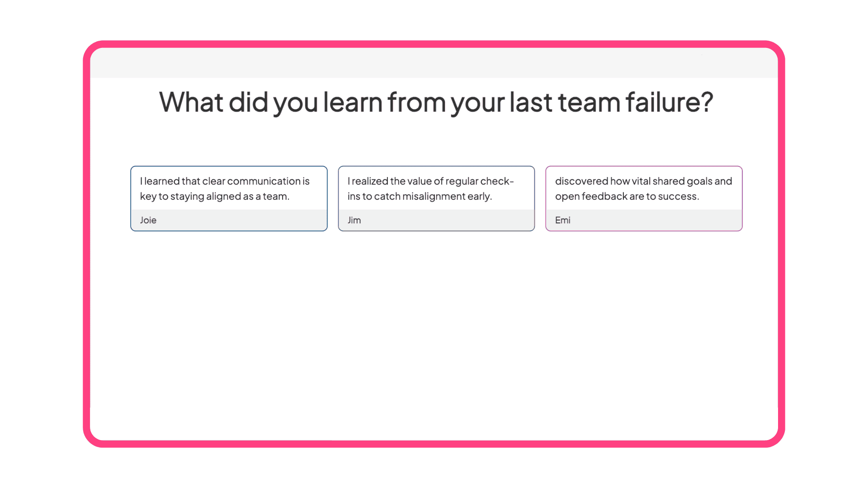Click the regular check-ins response text
Image resolution: width=868 pixels, height=488 pixels.
pos(430,188)
